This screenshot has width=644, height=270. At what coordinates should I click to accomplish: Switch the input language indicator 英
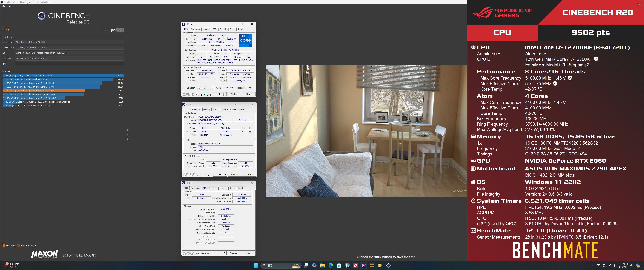[604, 265]
